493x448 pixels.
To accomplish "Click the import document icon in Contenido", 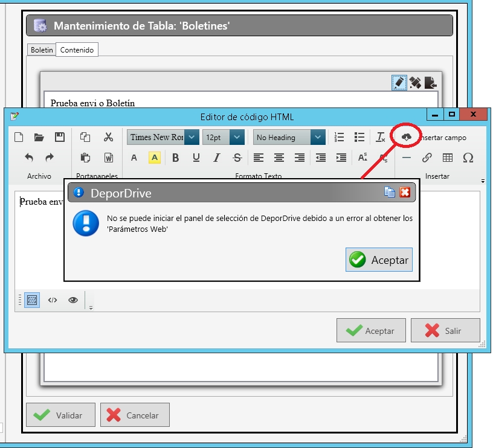I will click(x=430, y=83).
